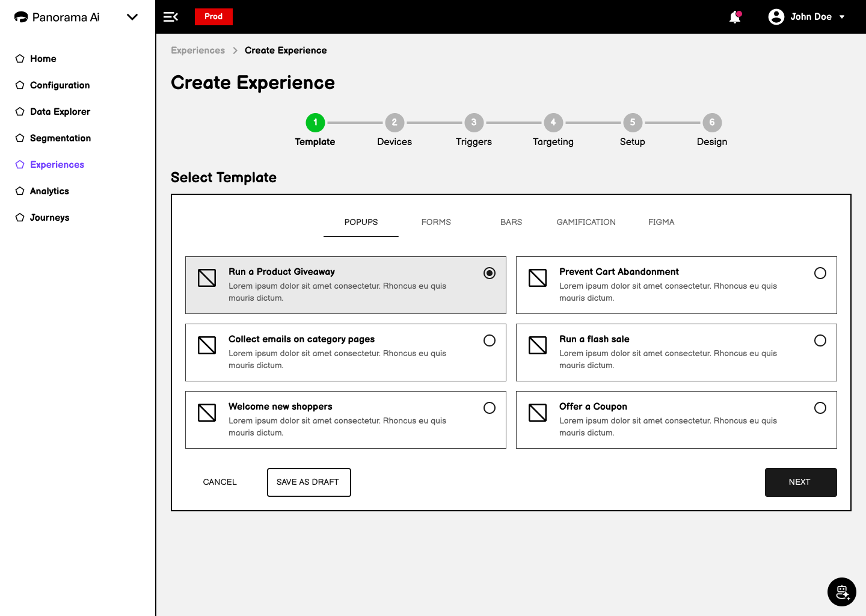Switch to the POPUPS tab
The height and width of the screenshot is (616, 866).
click(361, 222)
